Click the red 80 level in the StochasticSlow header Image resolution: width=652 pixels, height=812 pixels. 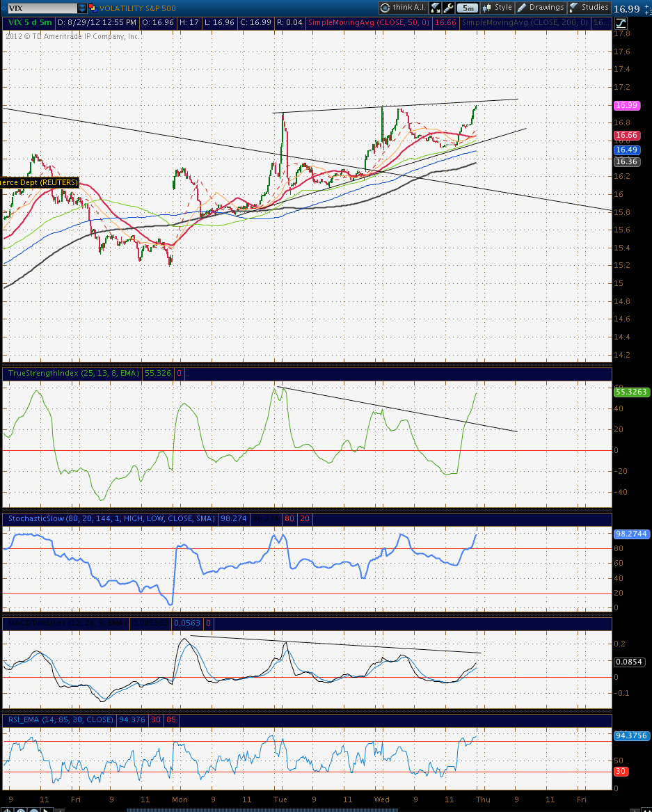[289, 518]
